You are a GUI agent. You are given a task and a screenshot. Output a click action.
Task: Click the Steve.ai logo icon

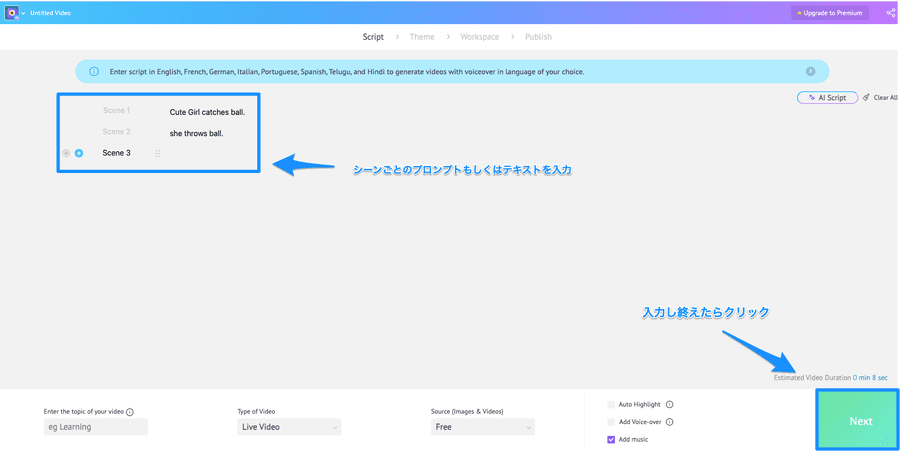(x=11, y=13)
